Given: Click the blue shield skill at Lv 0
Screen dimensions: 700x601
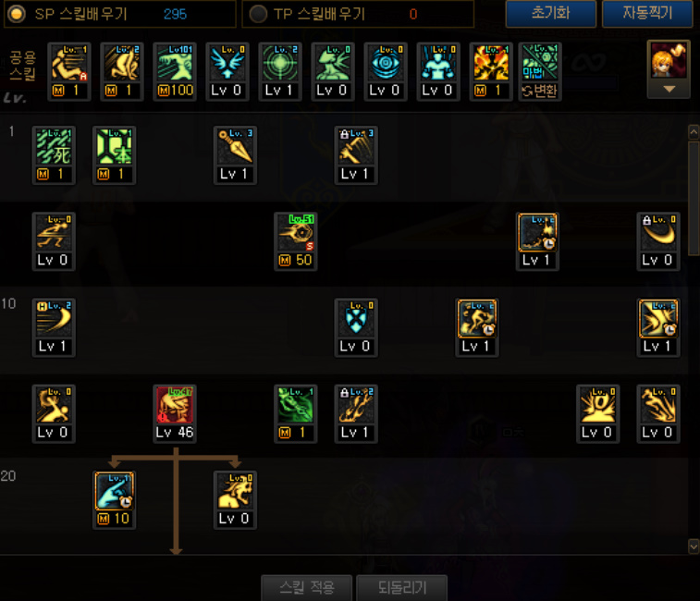Looking at the screenshot, I should click(x=356, y=327).
